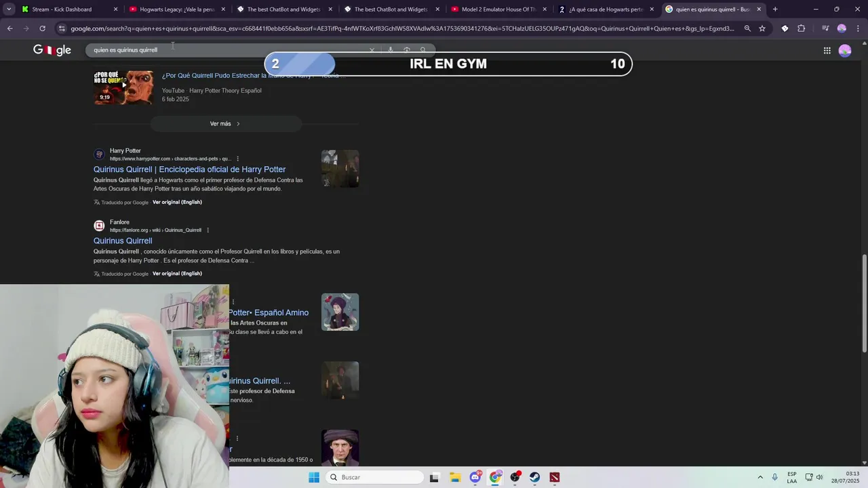
Task: Reload the Google search page
Action: 42,28
